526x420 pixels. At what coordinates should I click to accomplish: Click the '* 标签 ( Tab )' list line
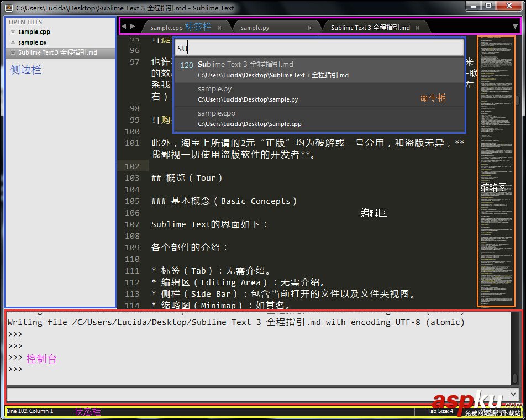point(211,271)
